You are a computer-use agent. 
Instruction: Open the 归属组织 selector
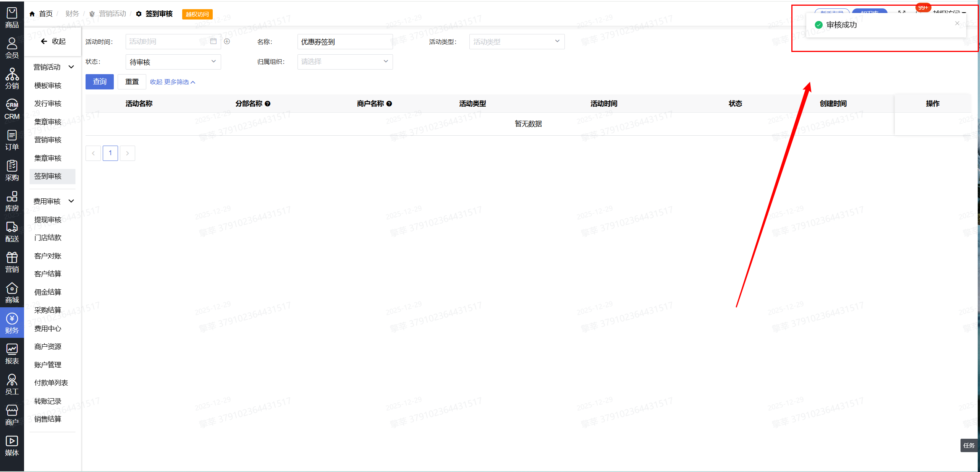tap(344, 62)
